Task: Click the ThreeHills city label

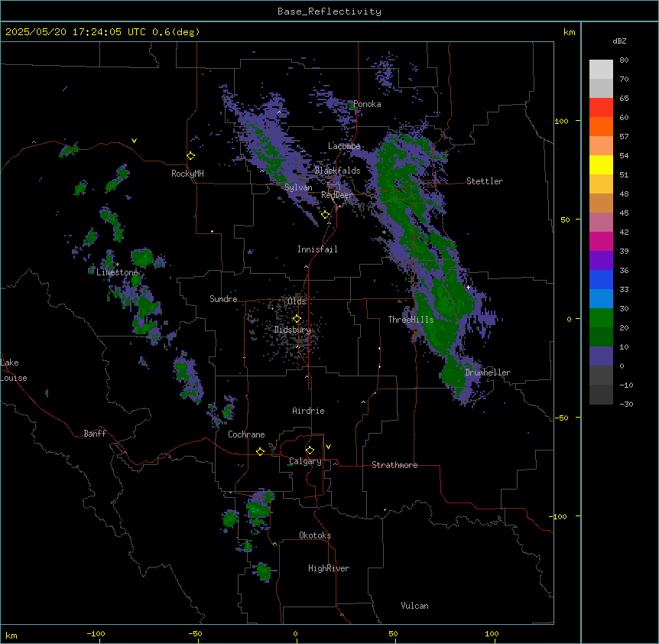Action: [411, 320]
